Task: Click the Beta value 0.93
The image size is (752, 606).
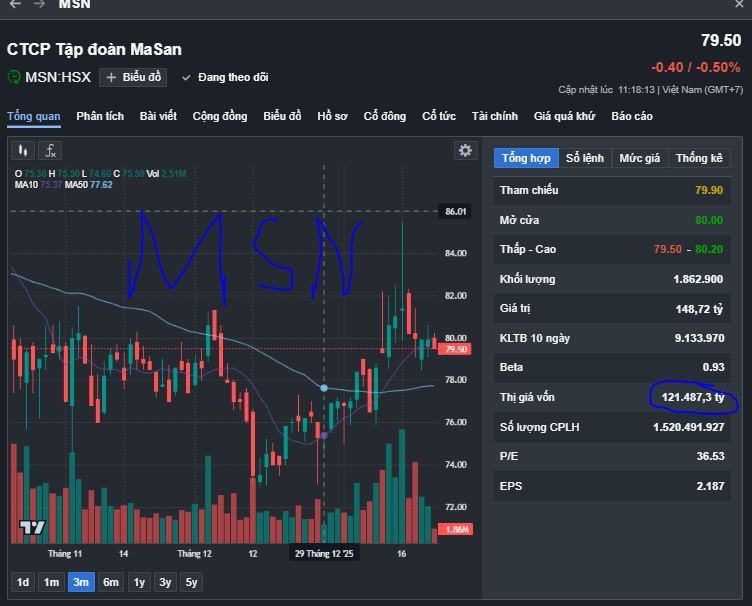Action: (x=713, y=367)
